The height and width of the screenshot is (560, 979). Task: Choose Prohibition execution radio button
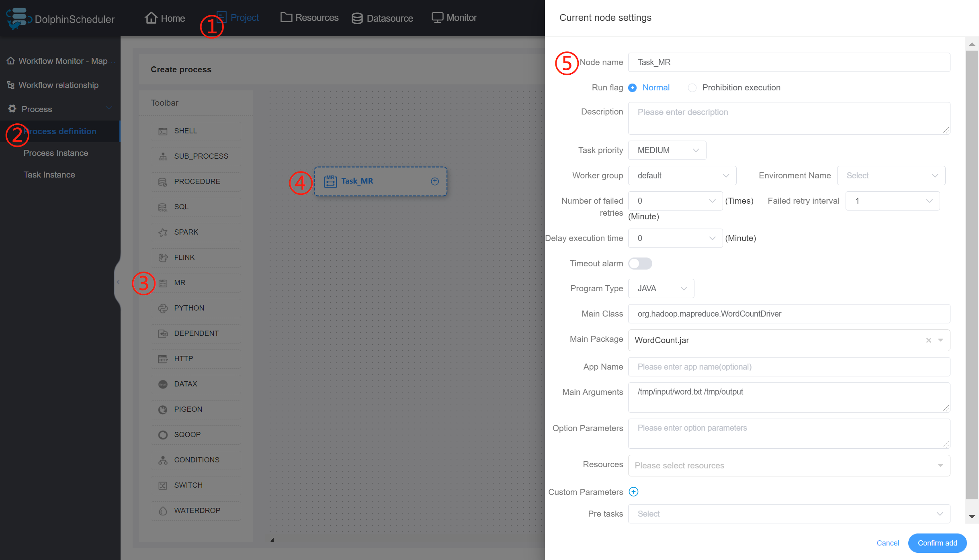(x=692, y=88)
